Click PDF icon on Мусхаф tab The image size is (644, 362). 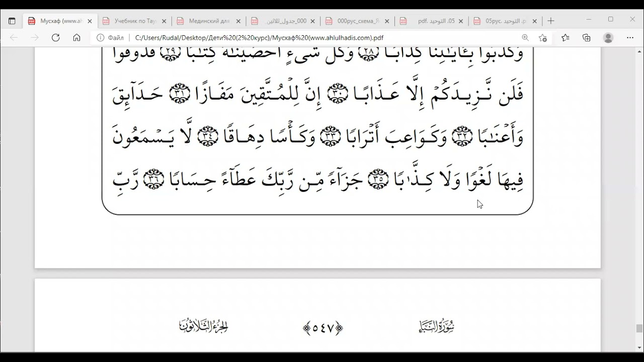[x=32, y=21]
